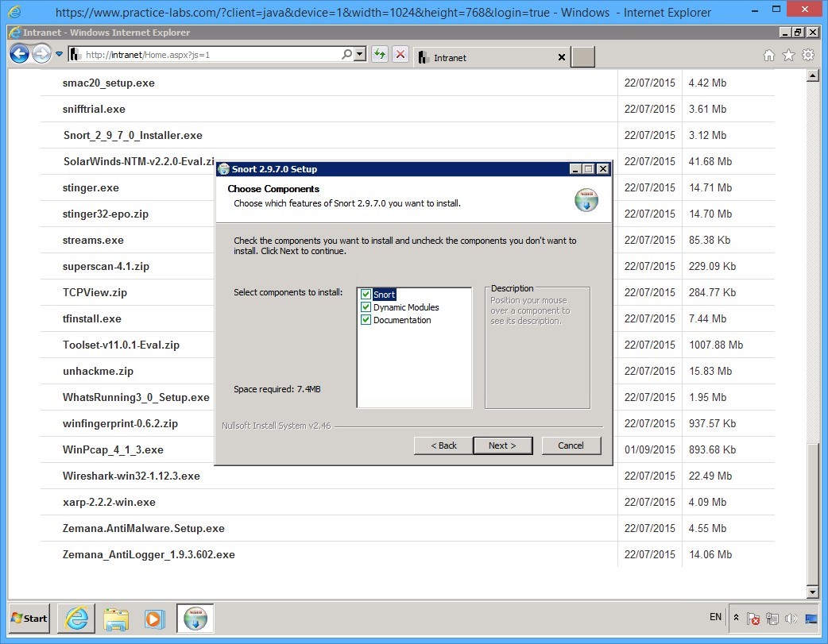The image size is (828, 644).
Task: Select the Snort installer icon on the taskbar
Action: click(195, 619)
